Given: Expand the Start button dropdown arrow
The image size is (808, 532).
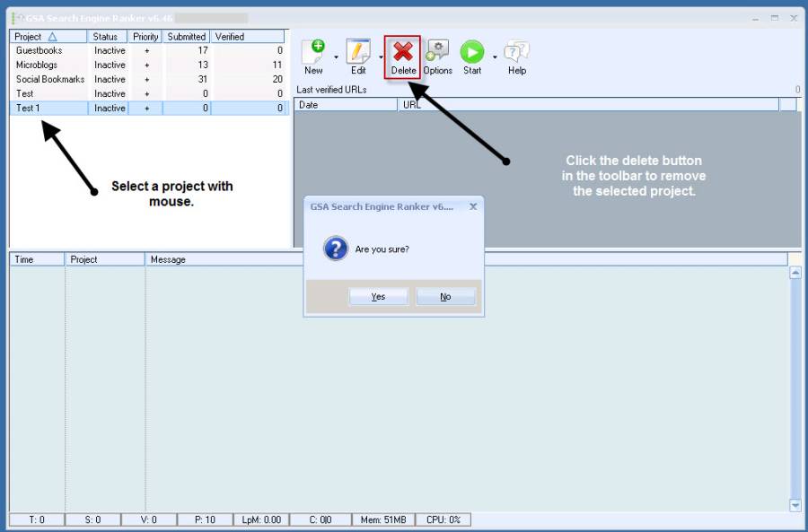Looking at the screenshot, I should click(x=495, y=57).
